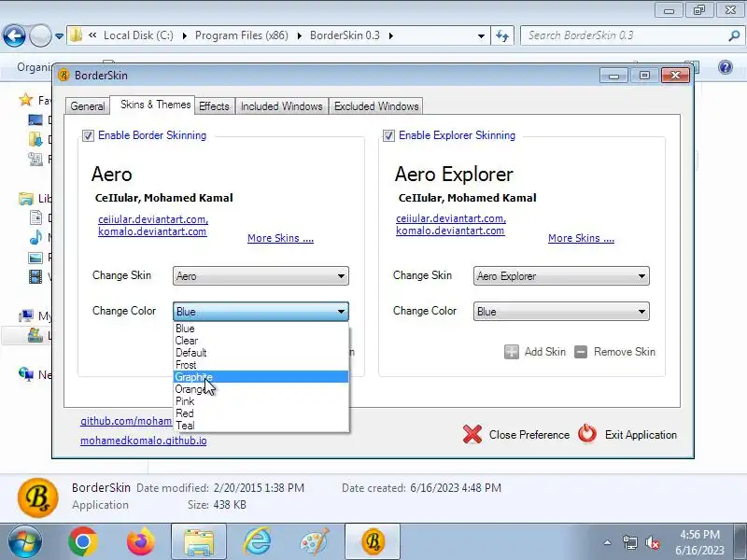
Task: Click Add Skin label
Action: click(545, 352)
